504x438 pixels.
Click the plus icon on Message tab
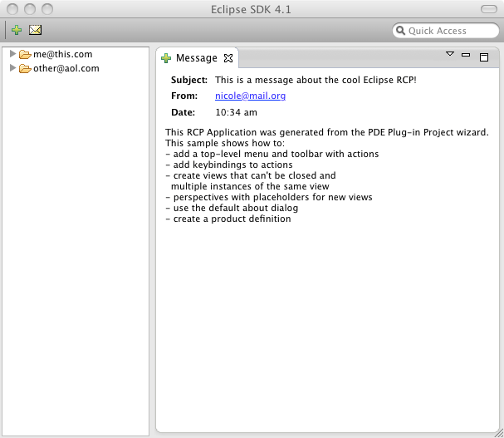[x=166, y=58]
